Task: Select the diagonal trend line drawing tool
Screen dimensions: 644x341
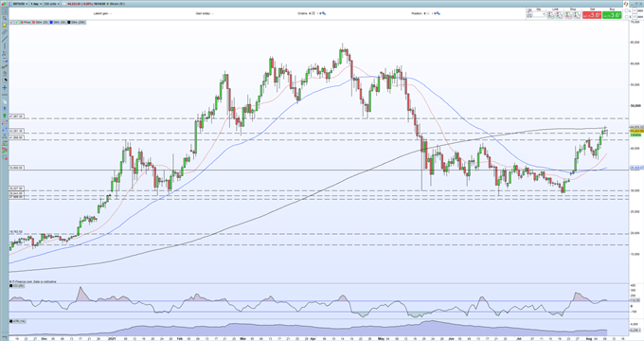Action: 5,40
